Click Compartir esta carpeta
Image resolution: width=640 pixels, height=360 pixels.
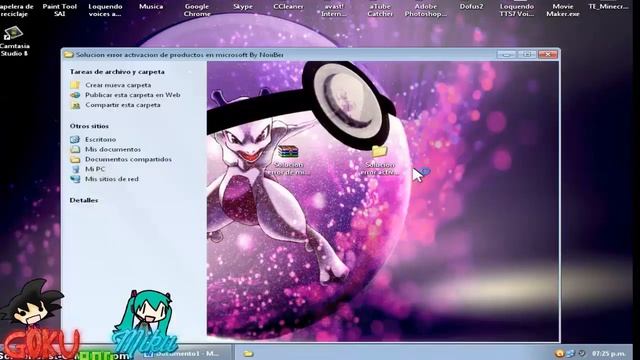tap(122, 105)
